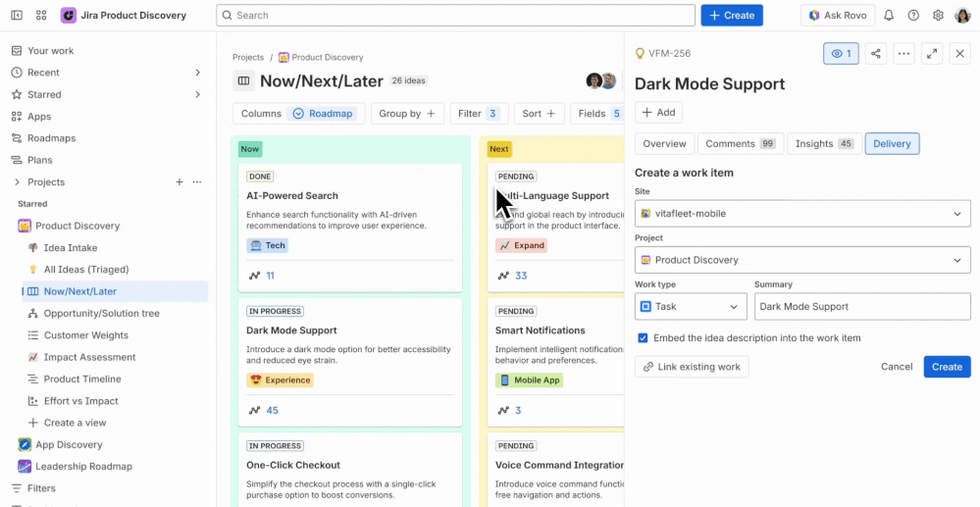Screen dimensions: 980x507
Task: Expand the Recent chevron in sidebar
Action: coord(197,73)
